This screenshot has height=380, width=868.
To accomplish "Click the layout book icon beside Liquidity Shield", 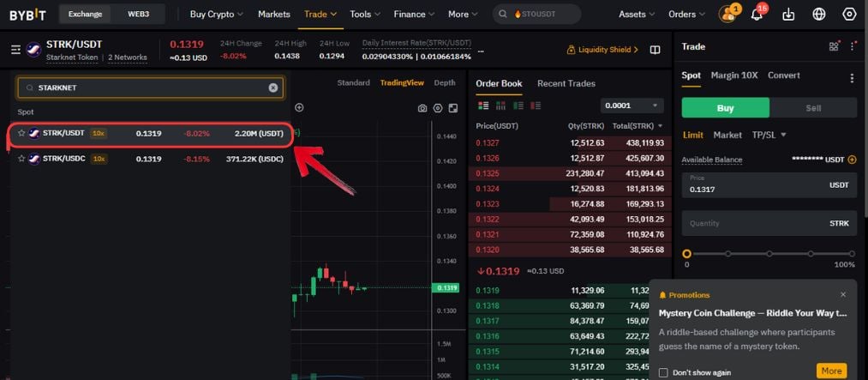I will tap(655, 50).
